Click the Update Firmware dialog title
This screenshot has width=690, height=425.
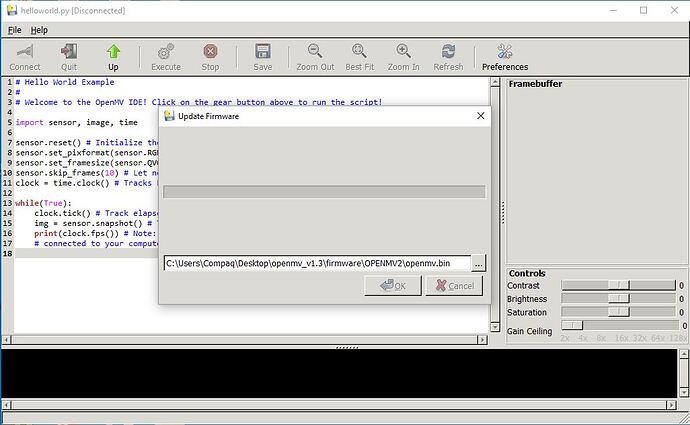[209, 116]
